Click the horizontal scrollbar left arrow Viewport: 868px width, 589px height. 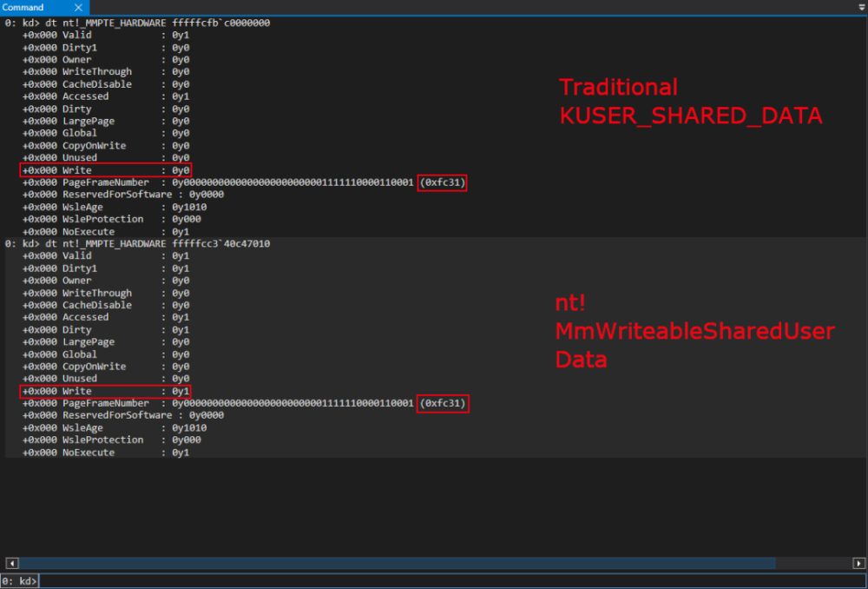(x=12, y=563)
